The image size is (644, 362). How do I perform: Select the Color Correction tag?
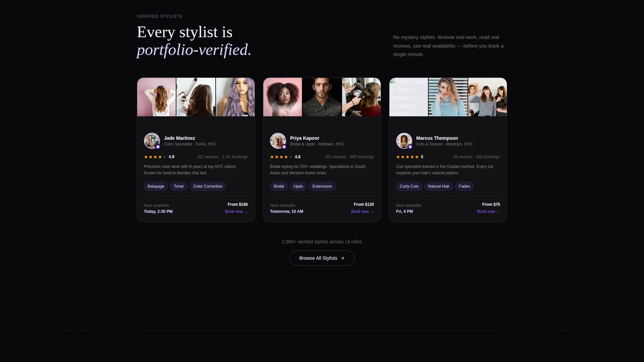208,186
